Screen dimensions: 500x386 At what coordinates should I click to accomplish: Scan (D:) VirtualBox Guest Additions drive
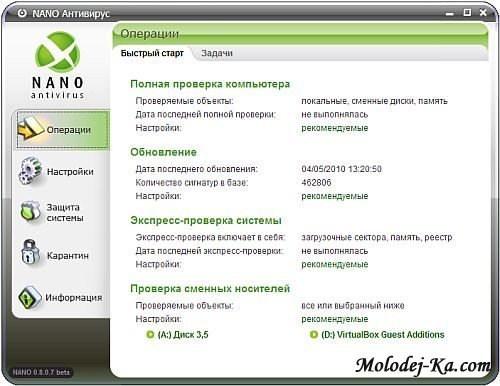pyautogui.click(x=383, y=334)
